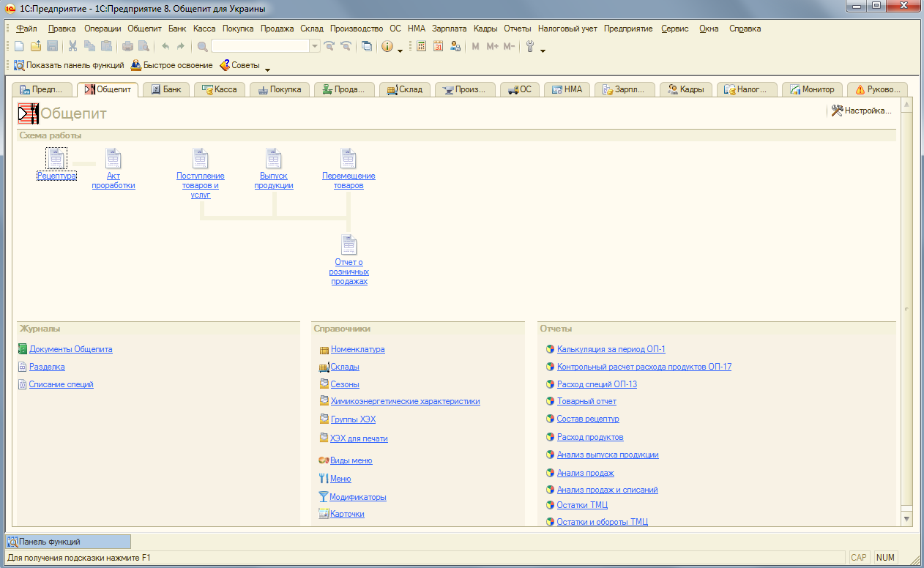Click the Paste clipboard icon
Viewport: 924px width, 568px height.
[106, 46]
